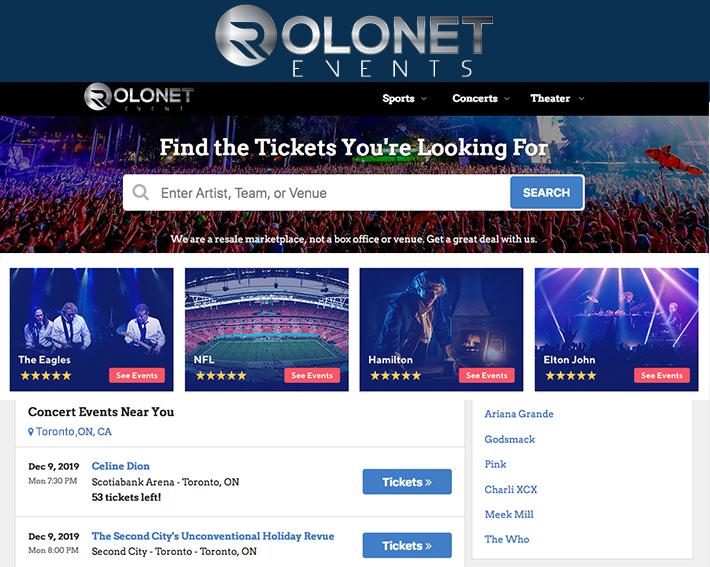Viewport: 710px width, 567px height.
Task: Open the Concerts dropdown menu
Action: coord(480,99)
